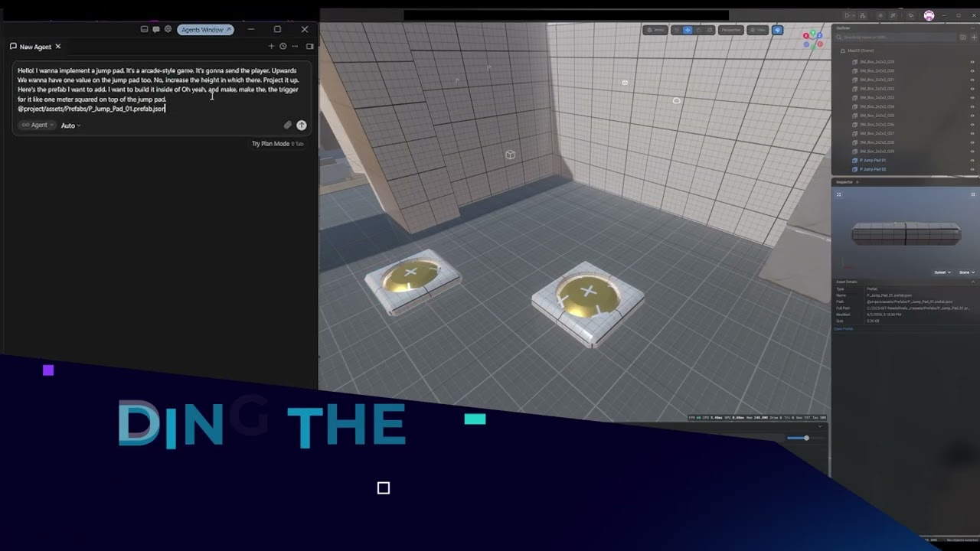Viewport: 980px width, 551px height.
Task: Select SM_Box_2x2x2_029 in Outliner
Action: click(877, 61)
